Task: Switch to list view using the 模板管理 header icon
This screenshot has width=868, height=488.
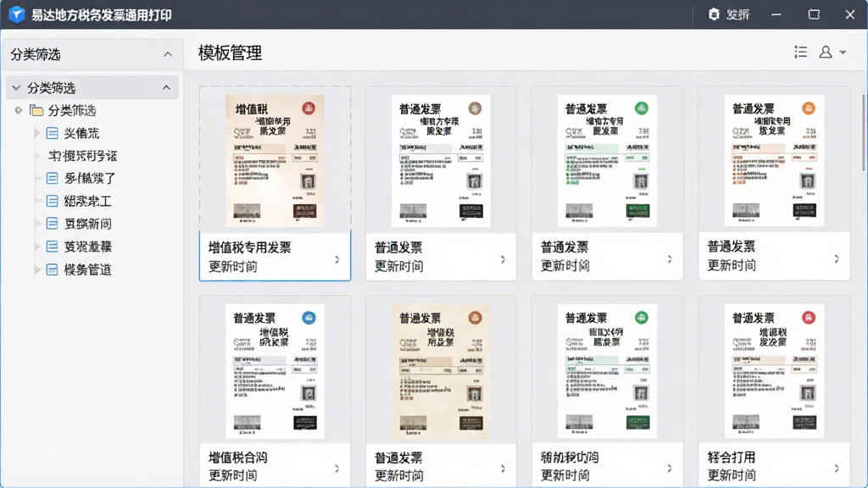Action: pos(800,52)
